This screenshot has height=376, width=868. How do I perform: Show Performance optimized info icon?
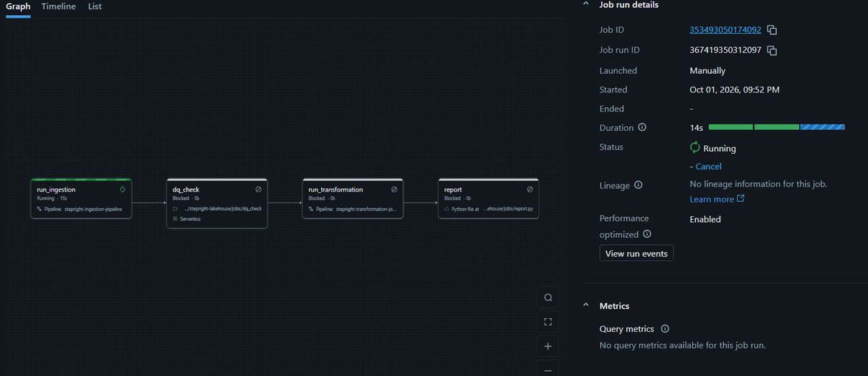pyautogui.click(x=647, y=234)
